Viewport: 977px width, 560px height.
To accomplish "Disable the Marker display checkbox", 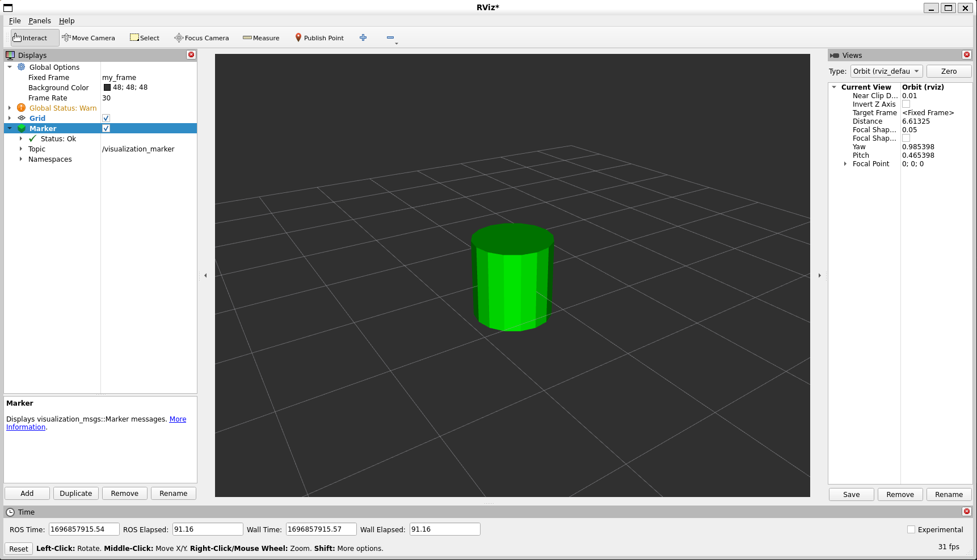I will (x=106, y=128).
